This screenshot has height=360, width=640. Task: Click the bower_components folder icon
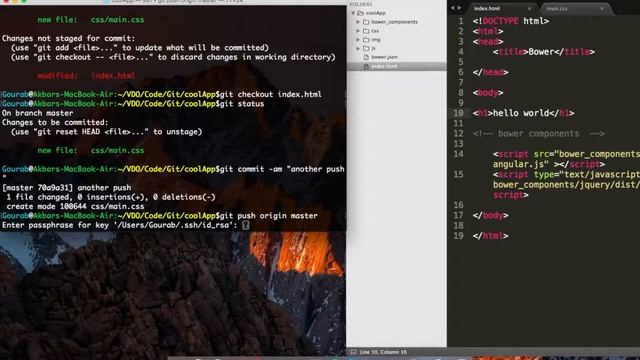pos(366,22)
